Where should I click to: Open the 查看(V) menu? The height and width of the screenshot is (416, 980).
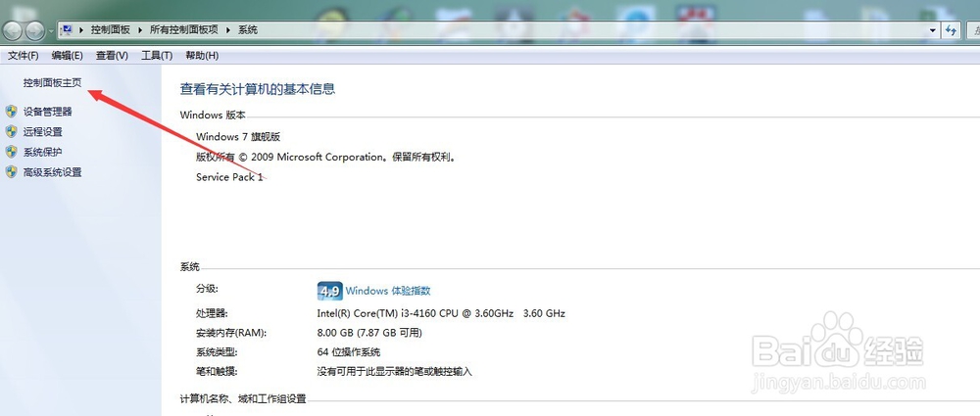[112, 56]
